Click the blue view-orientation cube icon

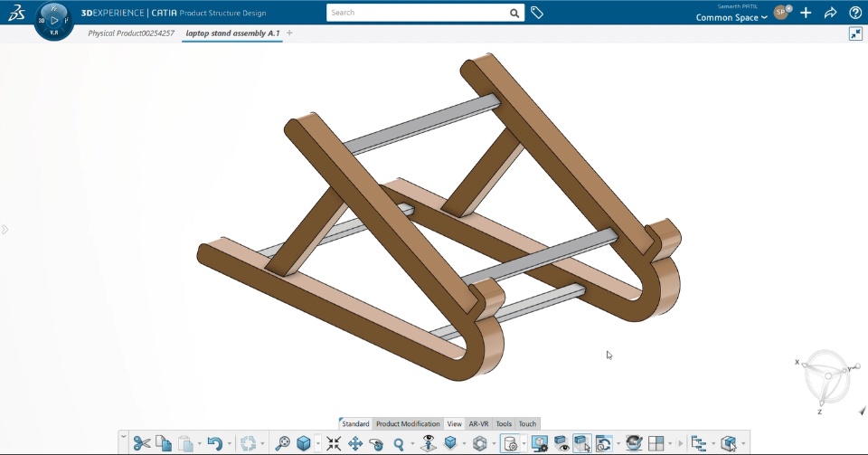[x=450, y=443]
